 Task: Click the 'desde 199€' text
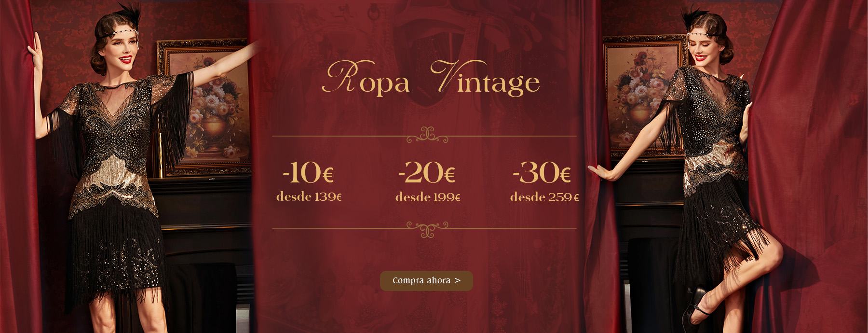click(428, 197)
